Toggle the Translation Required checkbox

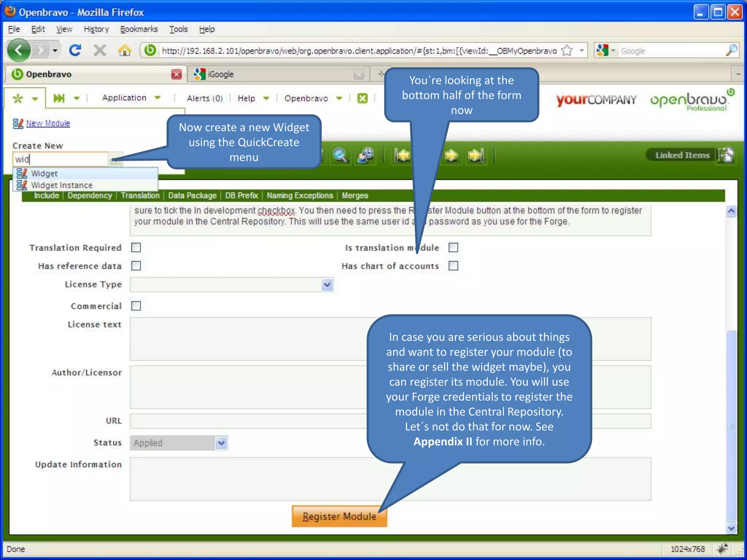pyautogui.click(x=136, y=248)
